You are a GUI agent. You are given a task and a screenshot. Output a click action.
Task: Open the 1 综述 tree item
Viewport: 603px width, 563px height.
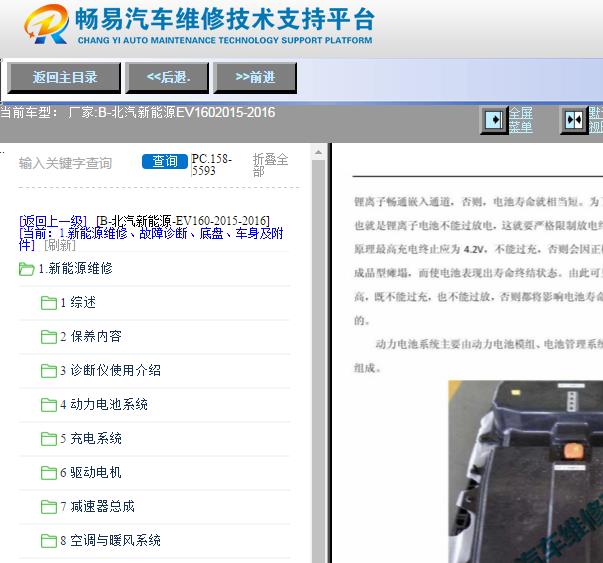click(x=78, y=302)
